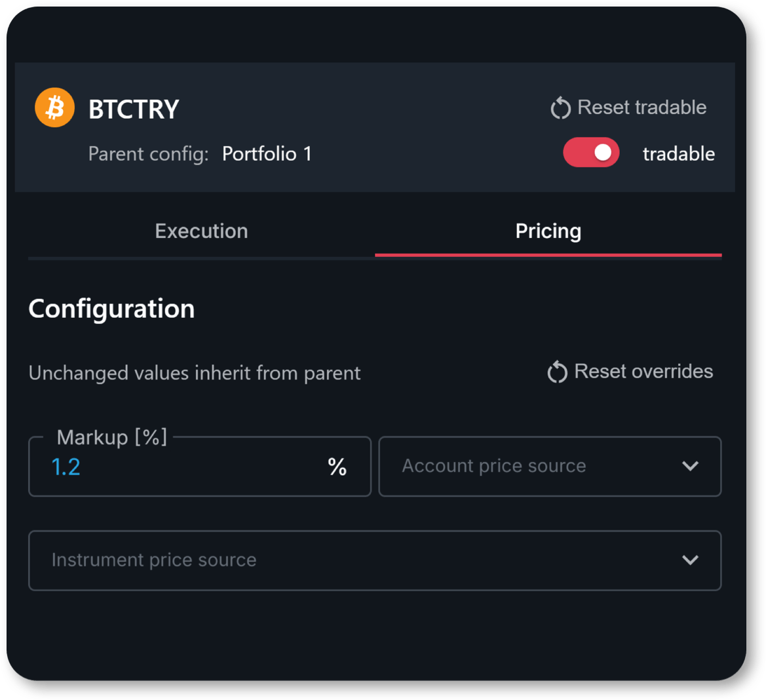
Task: Click the Unchanged values inherit from parent text
Action: tap(195, 373)
